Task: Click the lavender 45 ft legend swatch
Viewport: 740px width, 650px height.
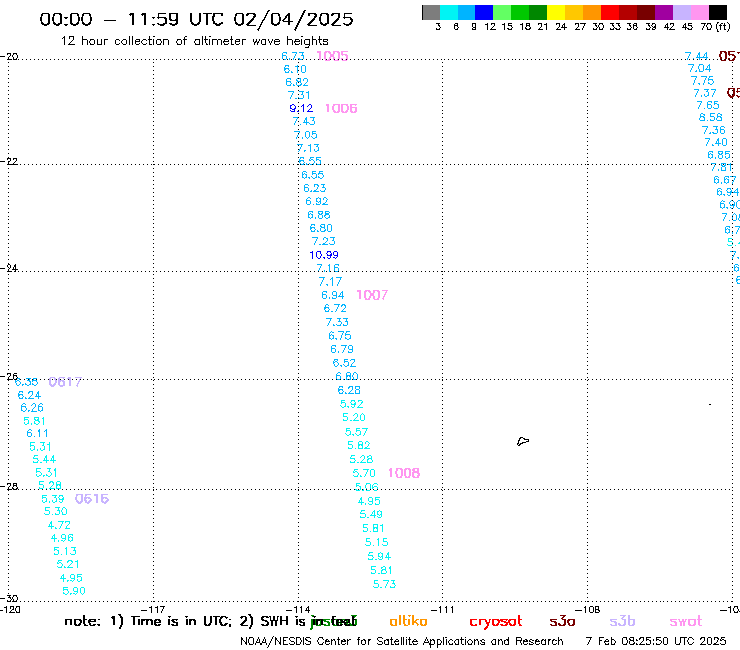Action: pos(681,12)
